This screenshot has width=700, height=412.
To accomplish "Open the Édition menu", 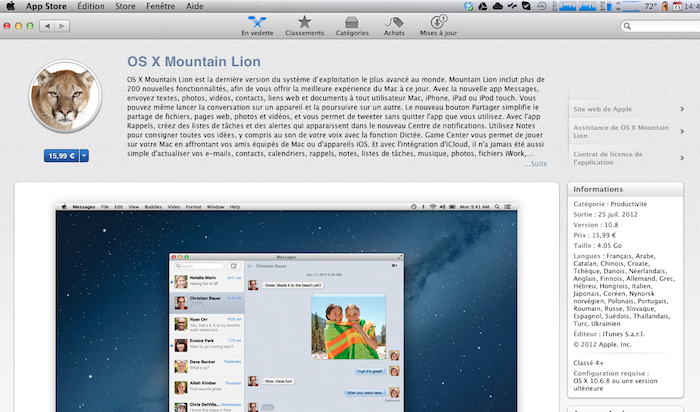I will point(91,6).
